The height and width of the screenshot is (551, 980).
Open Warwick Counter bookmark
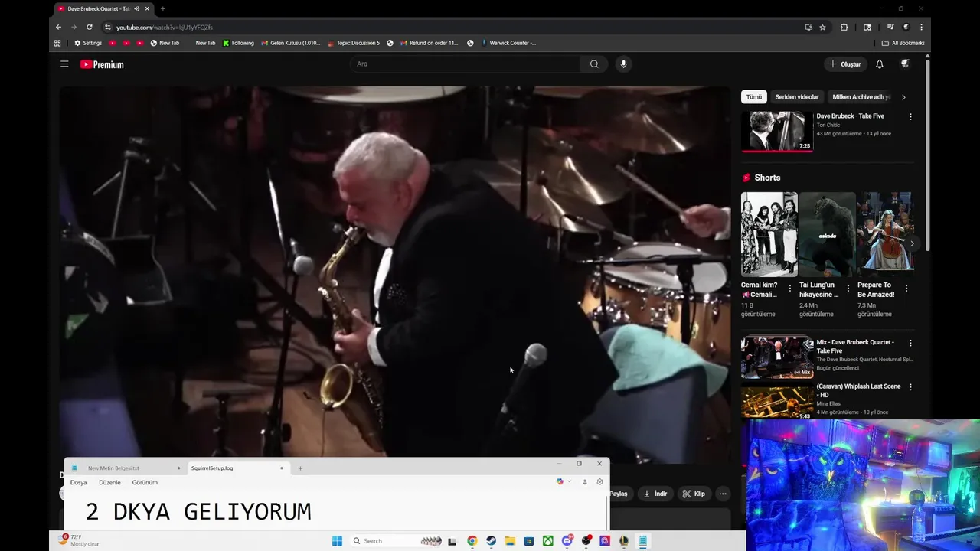(x=509, y=43)
